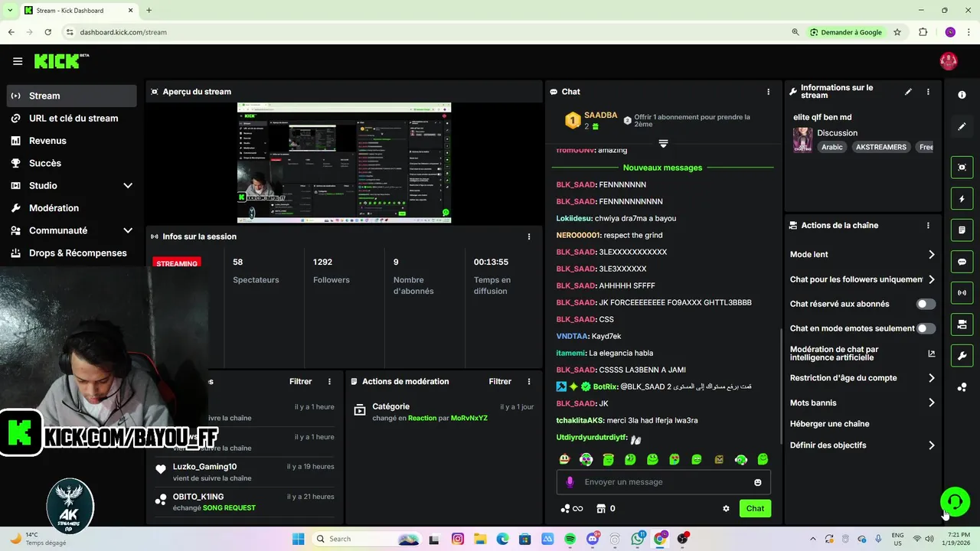Screen dimensions: 980x551
Task: Click Filtrer in the activity feed
Action: [300, 381]
